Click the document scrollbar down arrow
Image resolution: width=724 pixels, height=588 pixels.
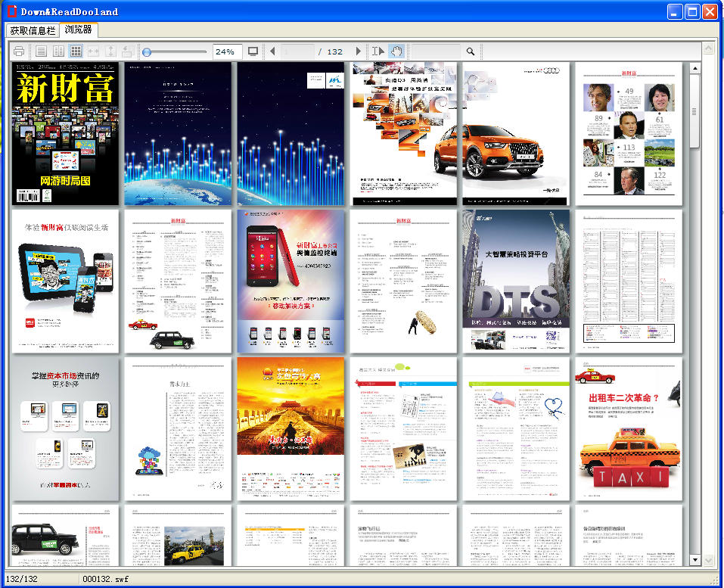point(695,560)
